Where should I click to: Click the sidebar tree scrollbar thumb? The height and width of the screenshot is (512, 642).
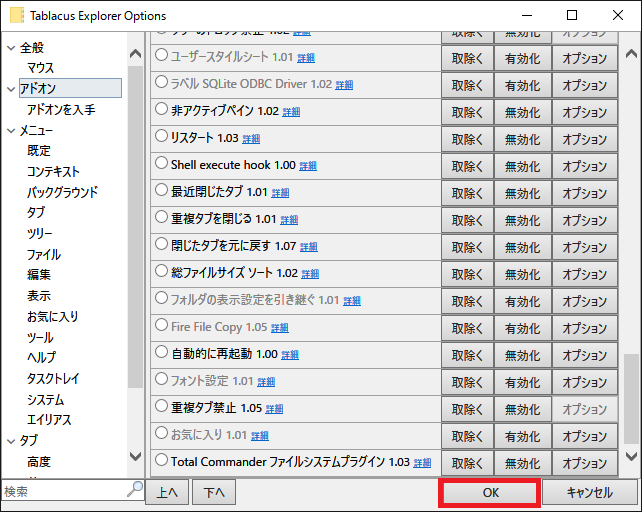tap(135, 227)
